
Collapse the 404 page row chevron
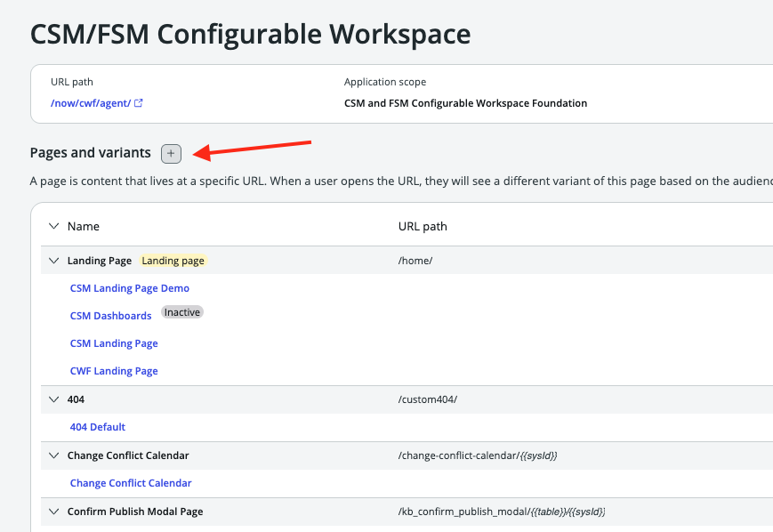click(52, 399)
